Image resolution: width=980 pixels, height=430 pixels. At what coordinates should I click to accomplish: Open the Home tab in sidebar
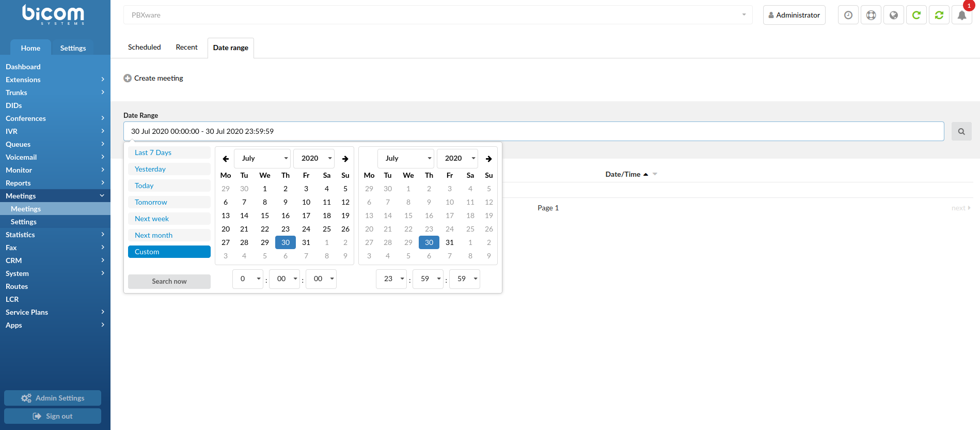click(x=30, y=48)
